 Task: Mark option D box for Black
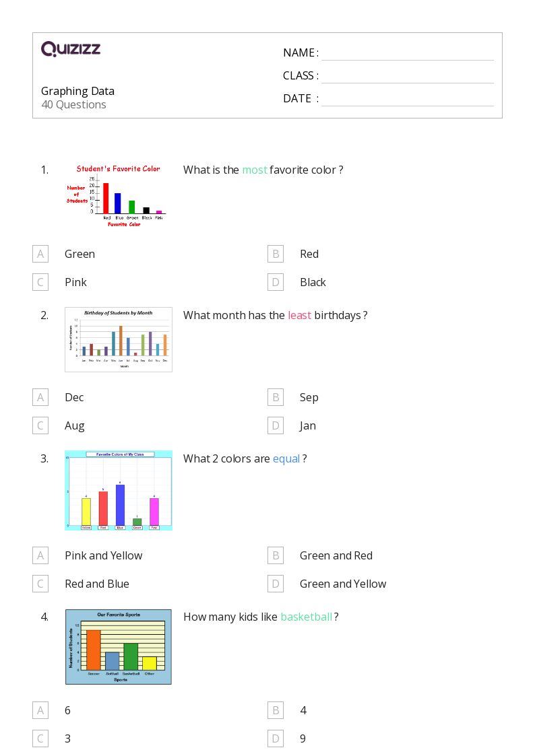tap(276, 282)
